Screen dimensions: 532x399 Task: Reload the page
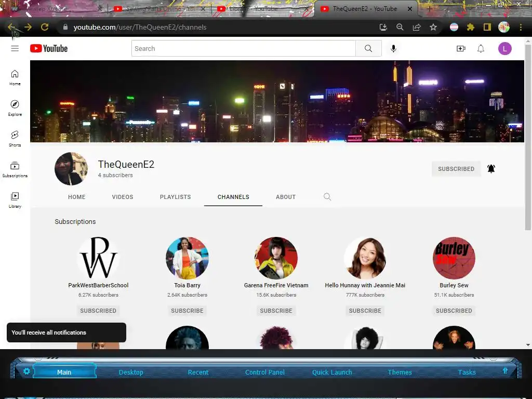click(x=45, y=27)
